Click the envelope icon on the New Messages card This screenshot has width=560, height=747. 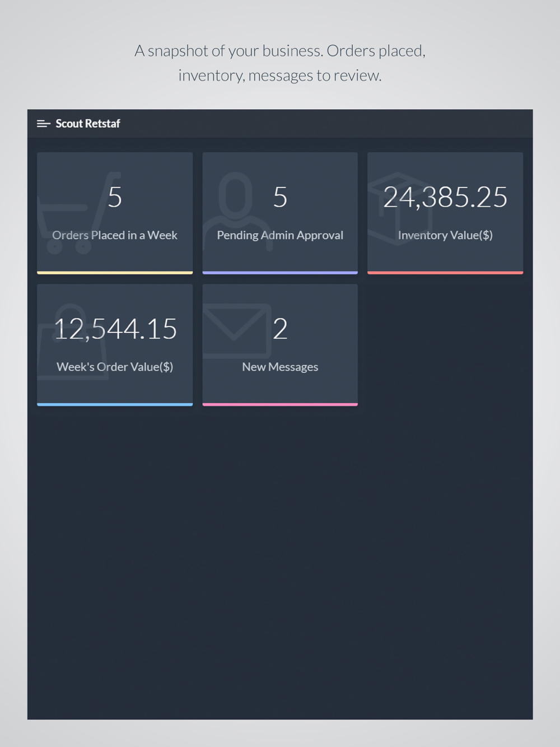pos(237,330)
